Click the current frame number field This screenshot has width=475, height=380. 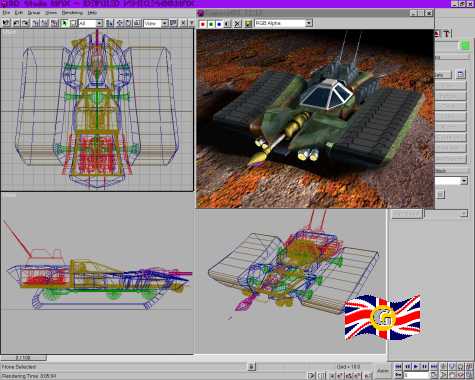click(x=416, y=375)
